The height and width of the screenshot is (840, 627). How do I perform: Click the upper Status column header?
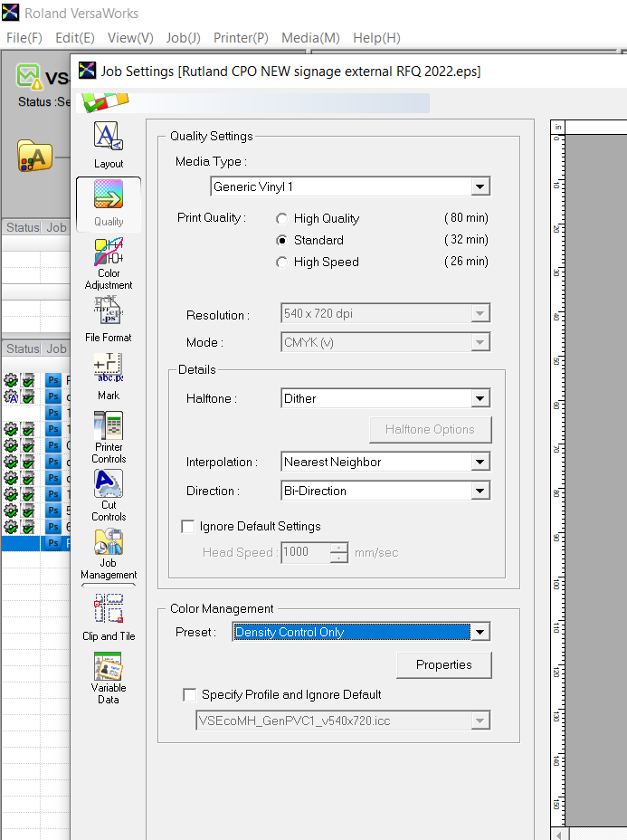coord(22,227)
